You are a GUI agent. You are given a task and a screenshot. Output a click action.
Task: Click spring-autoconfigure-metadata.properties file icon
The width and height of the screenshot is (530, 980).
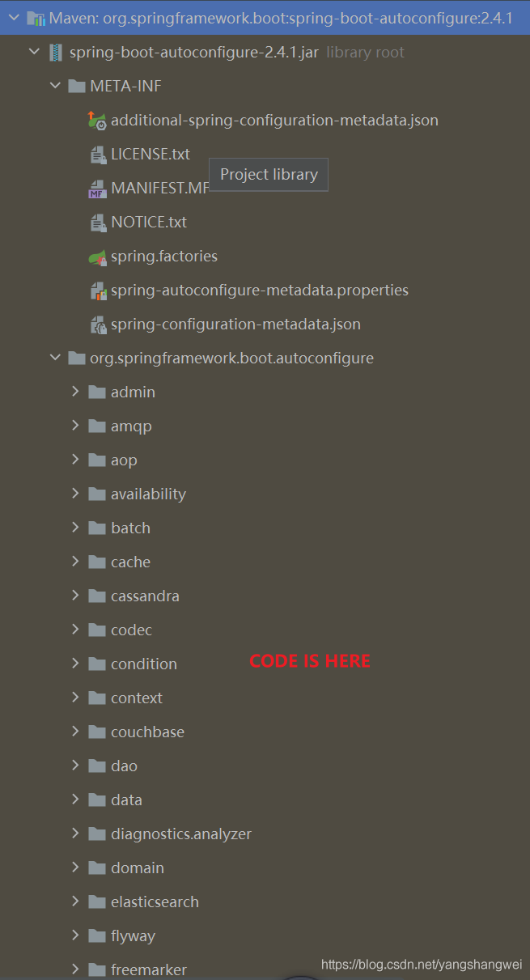pyautogui.click(x=97, y=291)
